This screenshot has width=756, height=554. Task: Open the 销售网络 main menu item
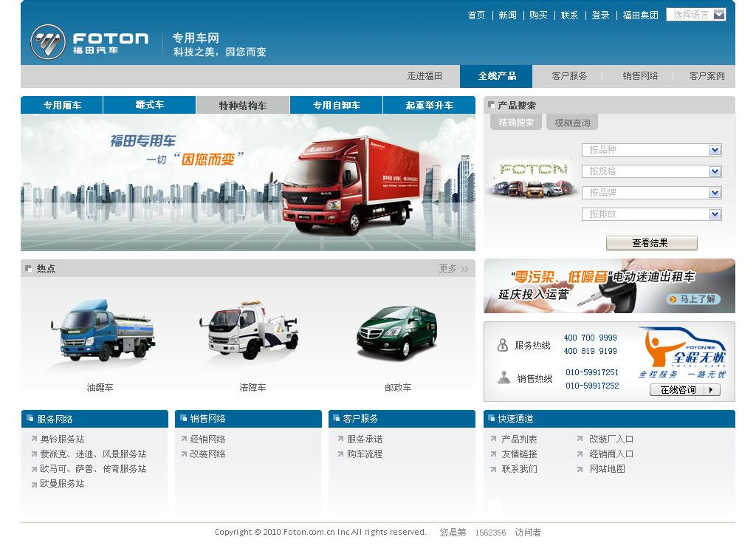point(640,76)
